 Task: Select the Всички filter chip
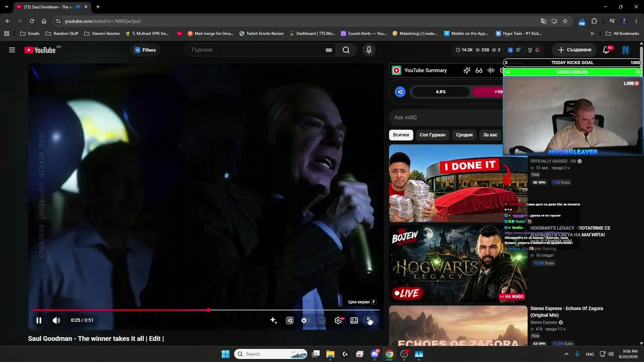[401, 135]
